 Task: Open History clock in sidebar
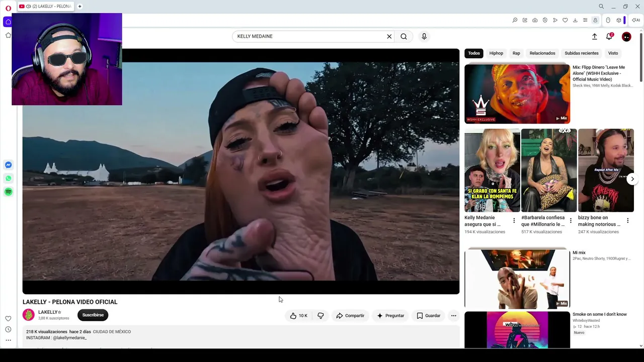tap(8, 329)
